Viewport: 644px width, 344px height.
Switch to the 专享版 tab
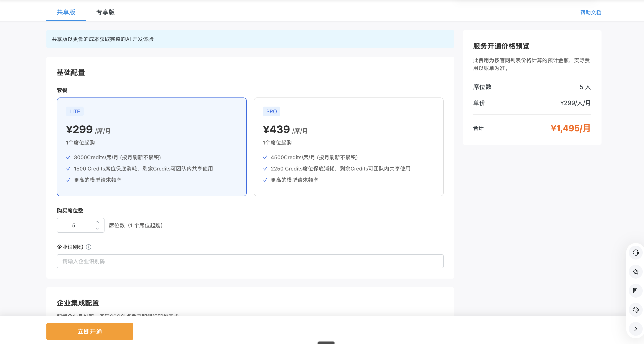(106, 12)
